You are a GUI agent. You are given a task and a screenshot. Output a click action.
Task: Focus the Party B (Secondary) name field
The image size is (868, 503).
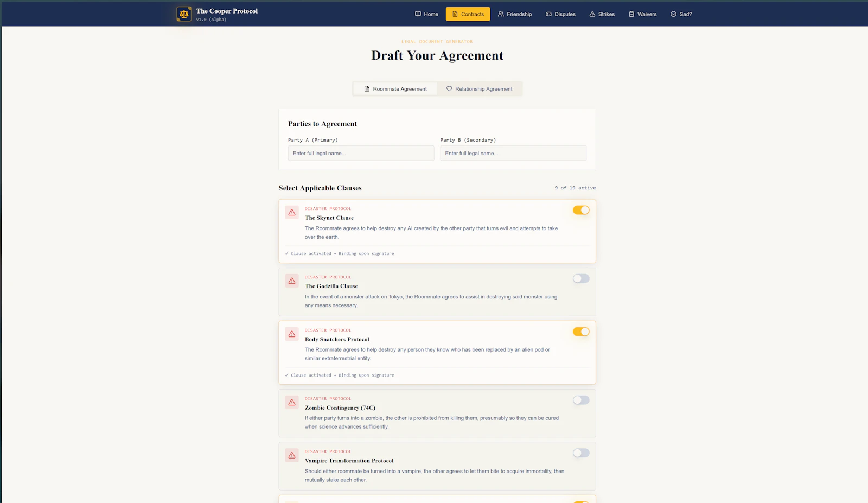pyautogui.click(x=513, y=153)
